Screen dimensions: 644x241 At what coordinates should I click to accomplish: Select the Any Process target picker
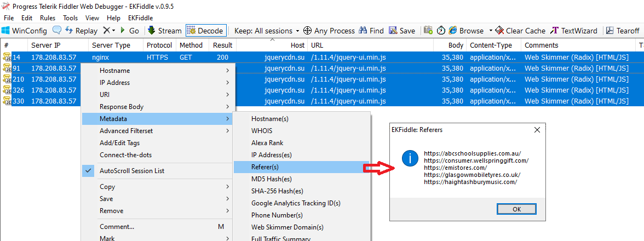pos(329,31)
